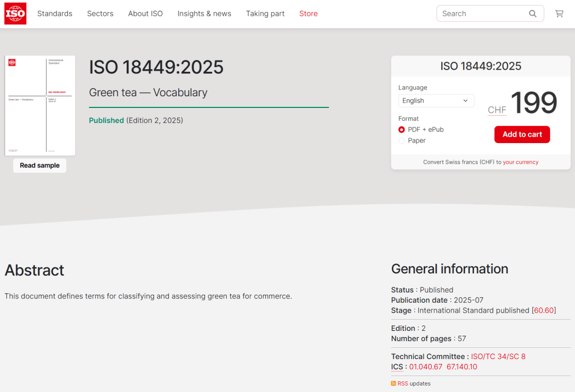Go to the Store link
Image resolution: width=575 pixels, height=392 pixels.
[x=308, y=14]
